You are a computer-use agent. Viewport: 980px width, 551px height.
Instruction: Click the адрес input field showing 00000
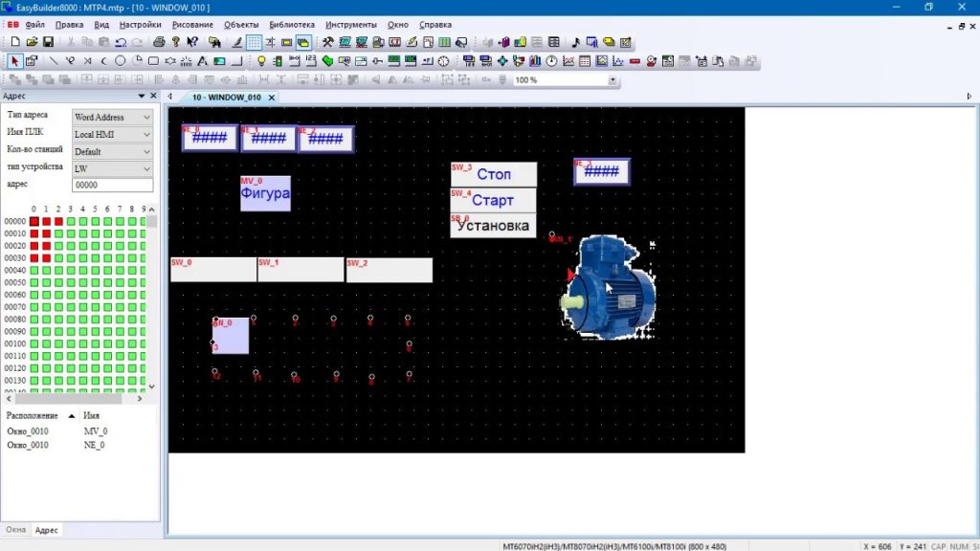coord(113,185)
